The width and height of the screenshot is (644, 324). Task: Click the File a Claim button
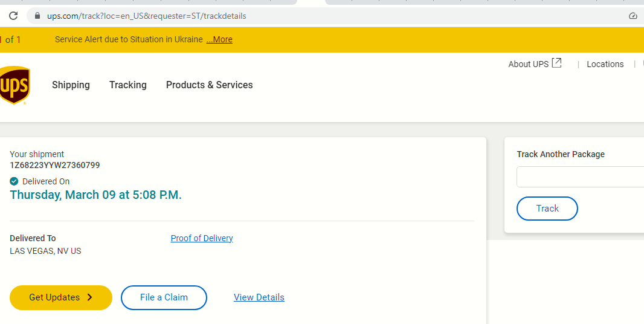click(164, 297)
